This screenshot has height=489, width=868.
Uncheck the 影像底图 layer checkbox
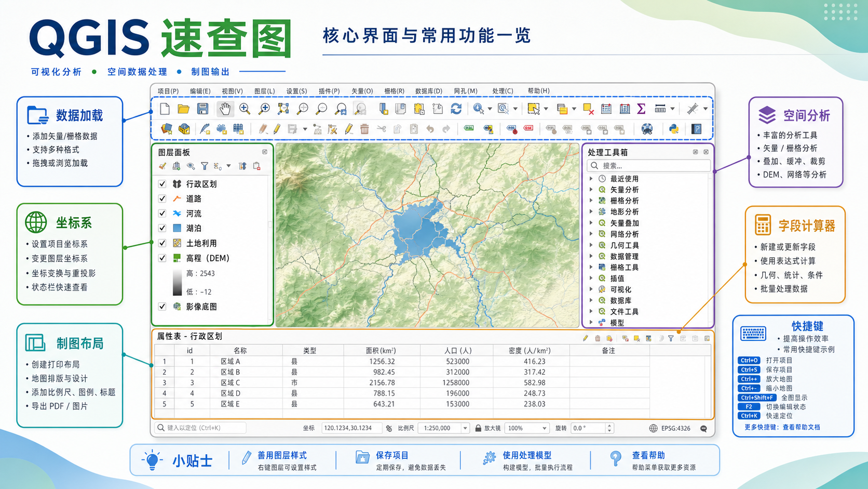[162, 307]
